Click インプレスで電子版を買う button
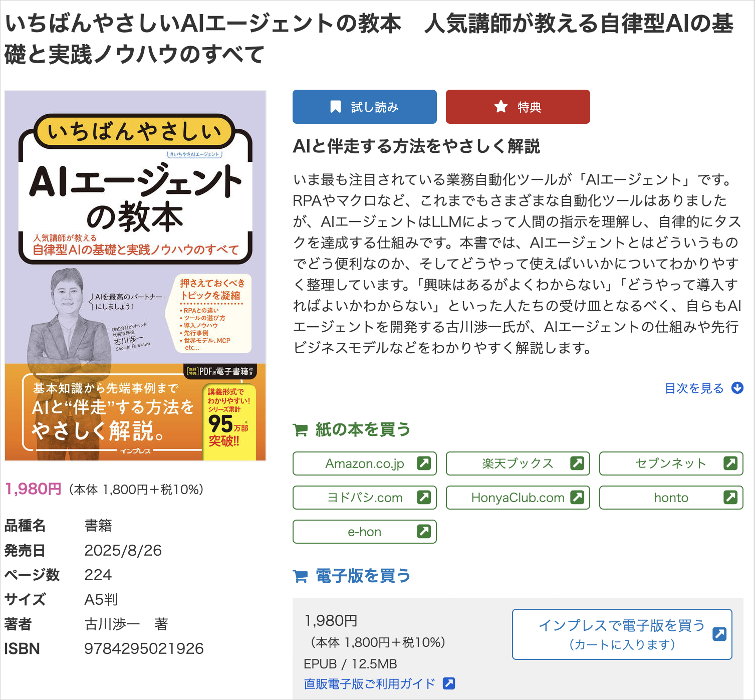The width and height of the screenshot is (755, 700). [x=622, y=634]
